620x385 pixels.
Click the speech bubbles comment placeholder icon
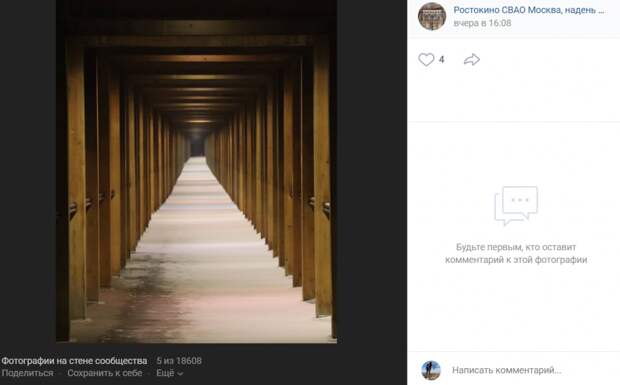[x=516, y=206]
